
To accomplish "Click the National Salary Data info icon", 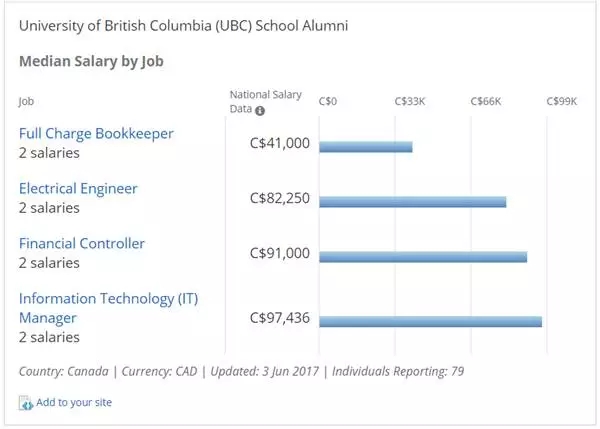I will pos(261,111).
